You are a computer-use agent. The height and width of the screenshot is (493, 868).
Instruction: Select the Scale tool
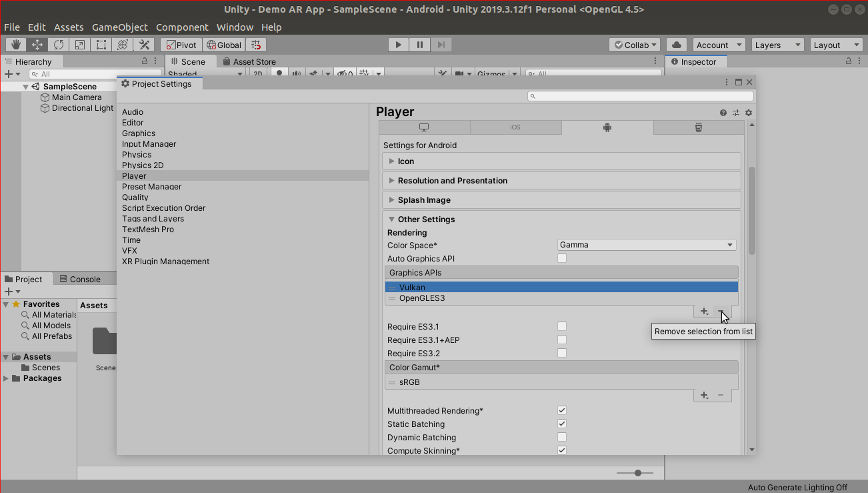tap(80, 45)
